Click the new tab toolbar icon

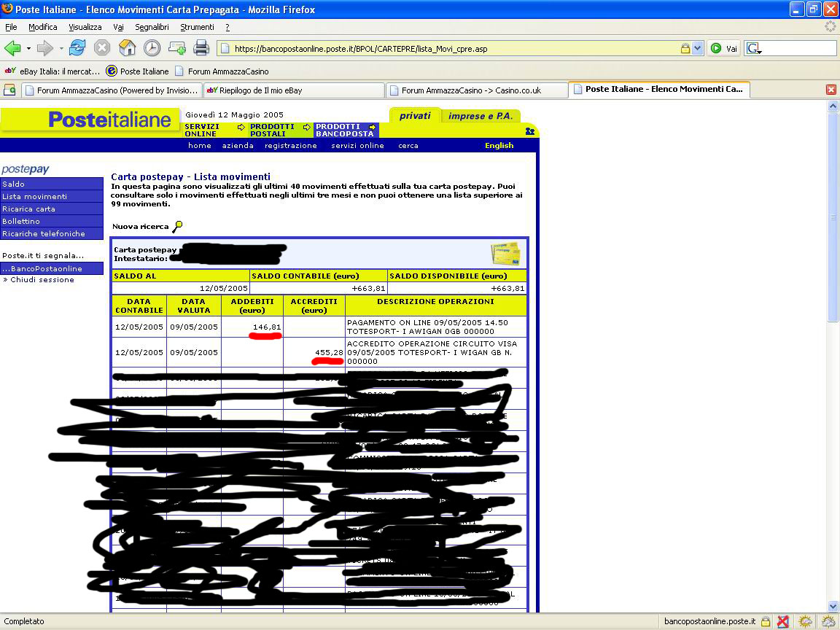click(x=176, y=48)
